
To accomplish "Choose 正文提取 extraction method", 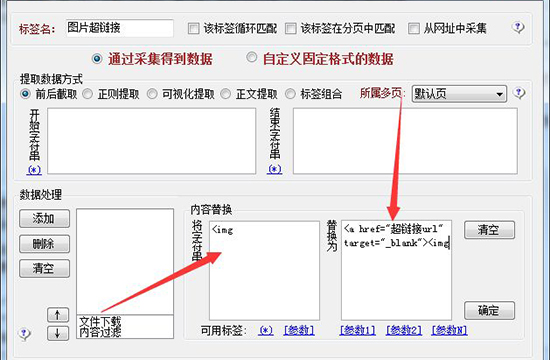I will click(x=226, y=94).
